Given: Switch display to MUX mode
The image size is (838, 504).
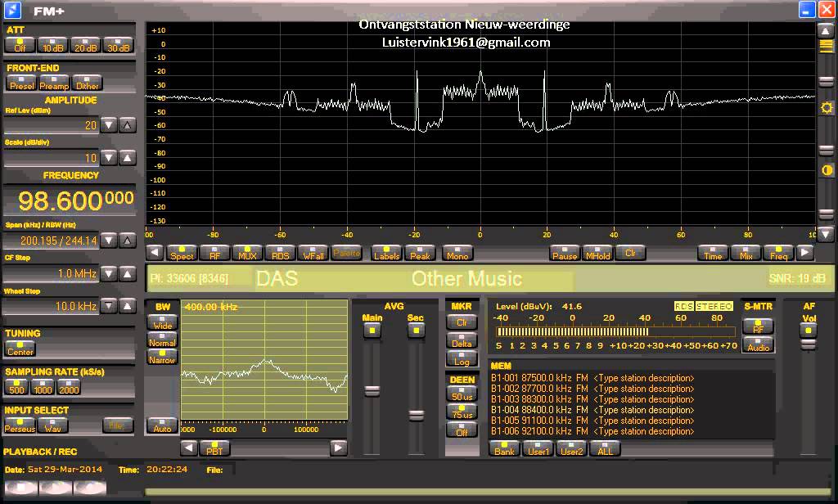Looking at the screenshot, I should (x=247, y=253).
